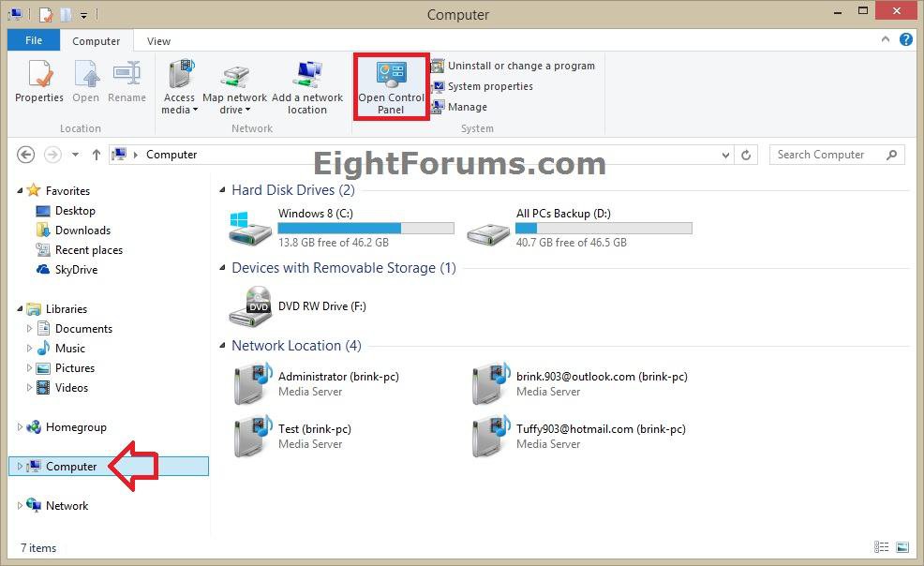Click Manage in the System group
The image size is (924, 566).
459,107
